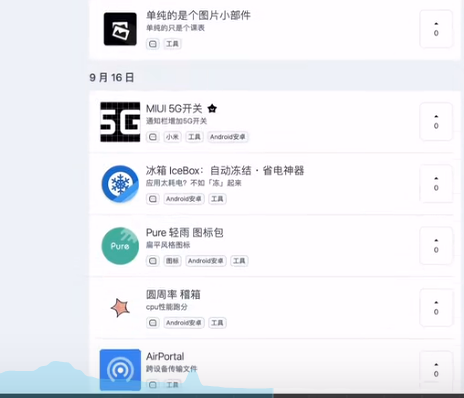Open the 单纯的是个图片小部件 app icon
Viewport: 464px width, 398px height.
[x=120, y=29]
